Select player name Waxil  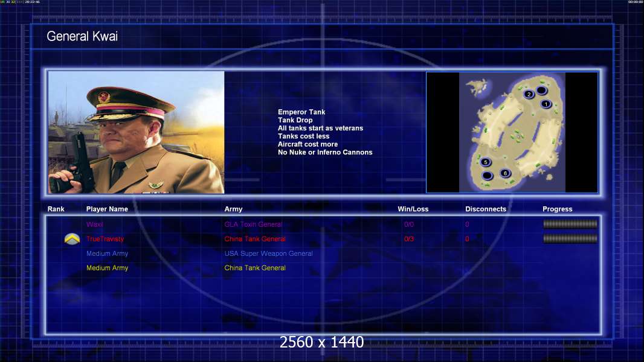(94, 224)
